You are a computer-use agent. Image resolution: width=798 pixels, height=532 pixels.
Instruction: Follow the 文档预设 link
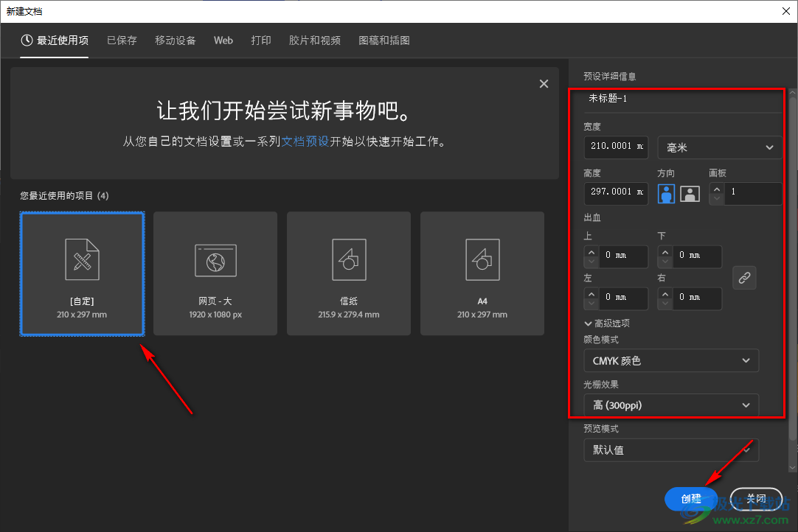pyautogui.click(x=305, y=141)
